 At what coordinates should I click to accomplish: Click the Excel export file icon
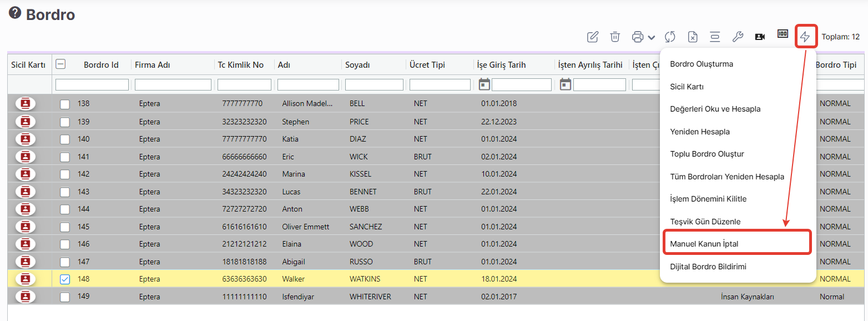point(693,37)
